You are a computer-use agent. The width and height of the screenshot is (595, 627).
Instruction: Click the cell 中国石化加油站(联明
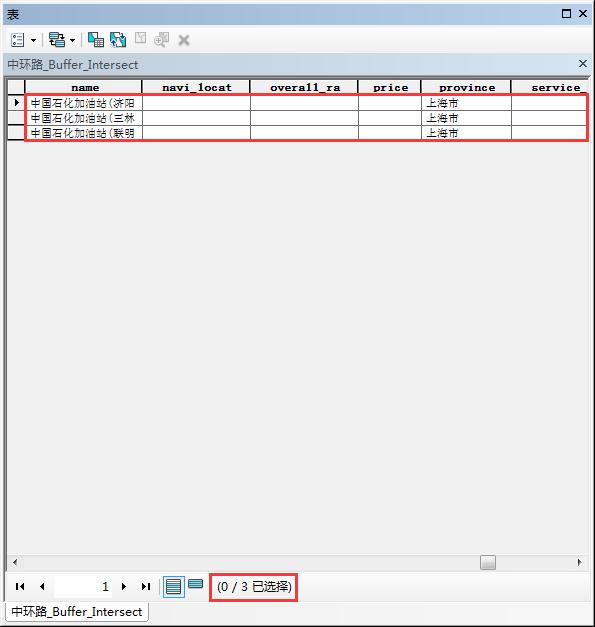(84, 133)
